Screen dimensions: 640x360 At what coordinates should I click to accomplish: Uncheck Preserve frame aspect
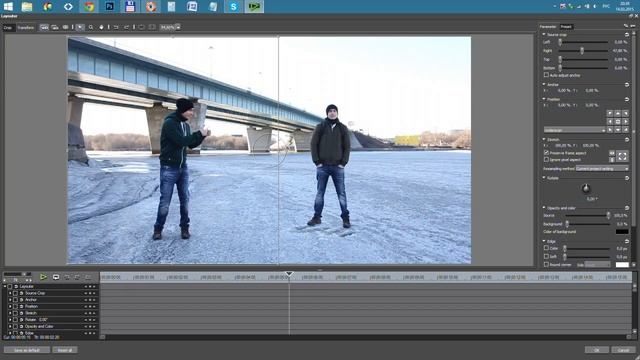pyautogui.click(x=546, y=153)
